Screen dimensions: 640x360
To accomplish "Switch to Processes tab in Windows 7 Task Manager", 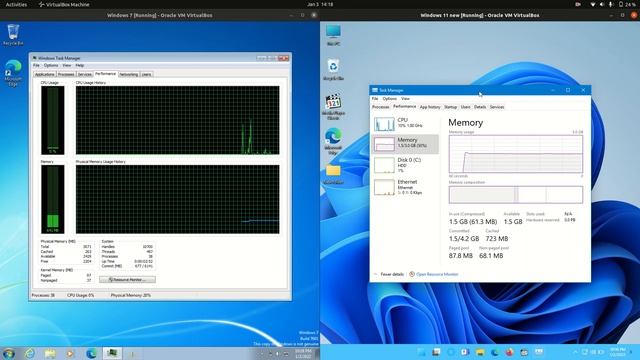I will [x=66, y=74].
